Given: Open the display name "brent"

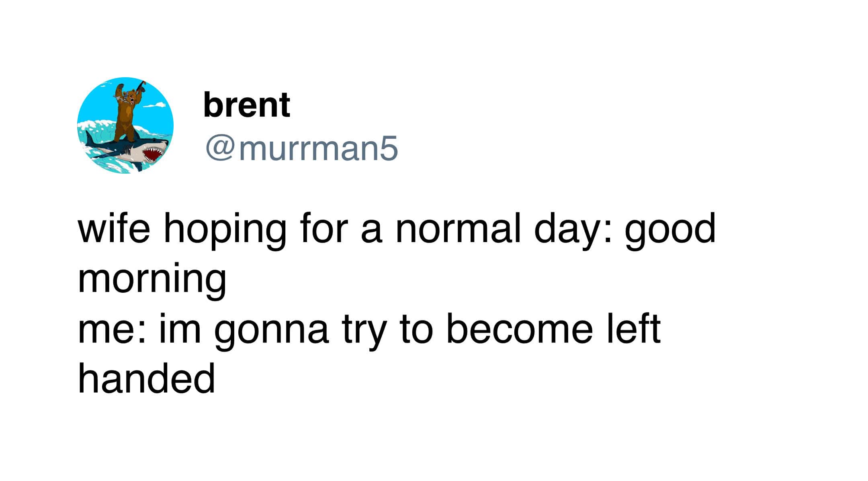Looking at the screenshot, I should point(246,105).
